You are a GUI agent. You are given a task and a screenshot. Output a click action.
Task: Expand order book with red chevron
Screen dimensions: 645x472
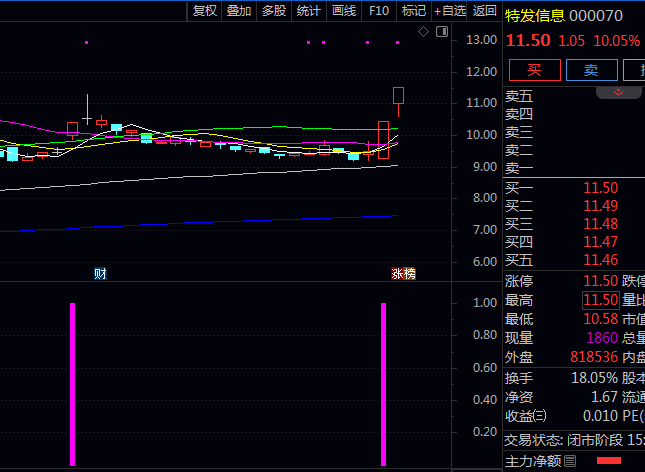(x=618, y=93)
